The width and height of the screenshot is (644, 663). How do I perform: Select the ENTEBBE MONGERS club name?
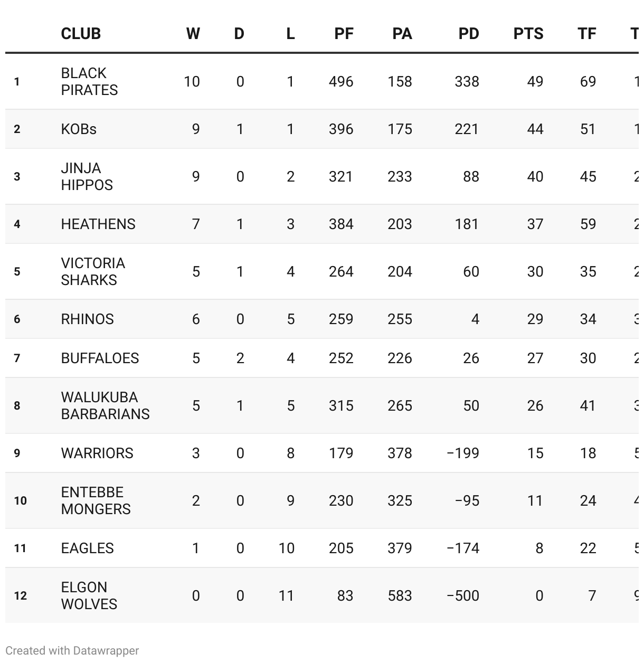[96, 500]
